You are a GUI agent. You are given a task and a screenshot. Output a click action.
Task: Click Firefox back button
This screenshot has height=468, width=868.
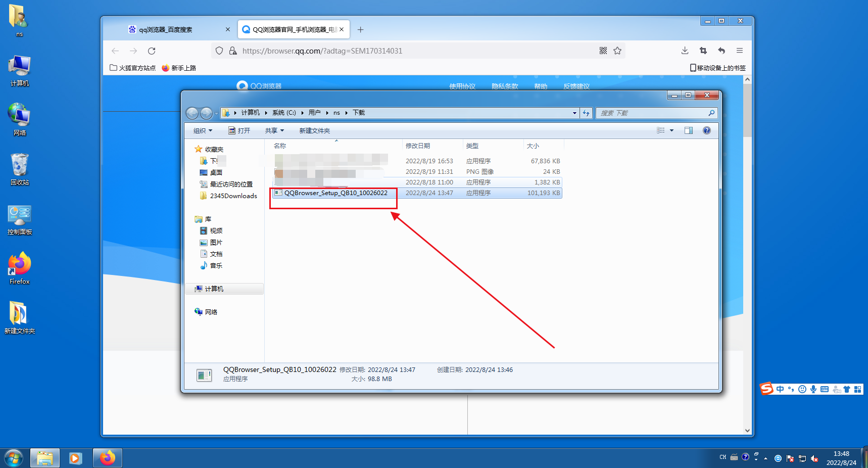tap(115, 51)
